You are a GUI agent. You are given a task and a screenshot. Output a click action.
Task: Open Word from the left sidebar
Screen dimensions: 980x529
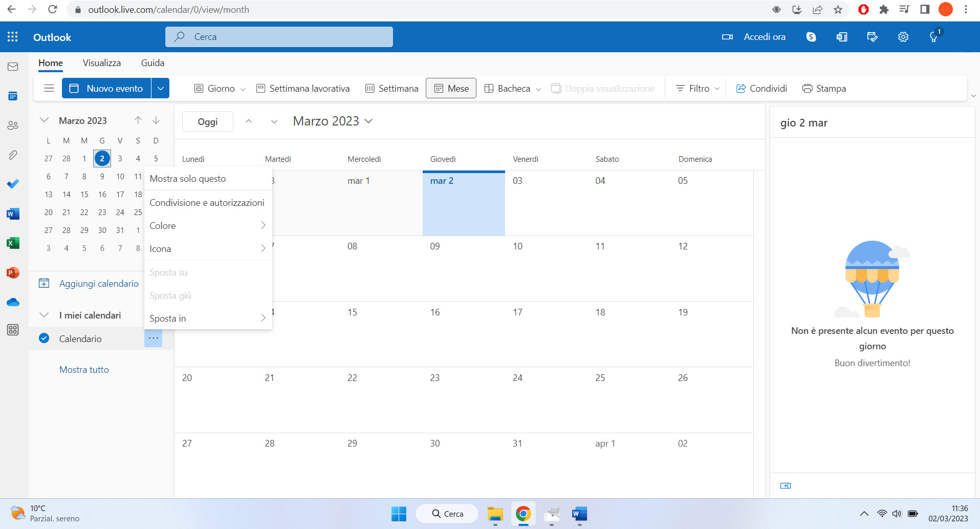pyautogui.click(x=13, y=214)
